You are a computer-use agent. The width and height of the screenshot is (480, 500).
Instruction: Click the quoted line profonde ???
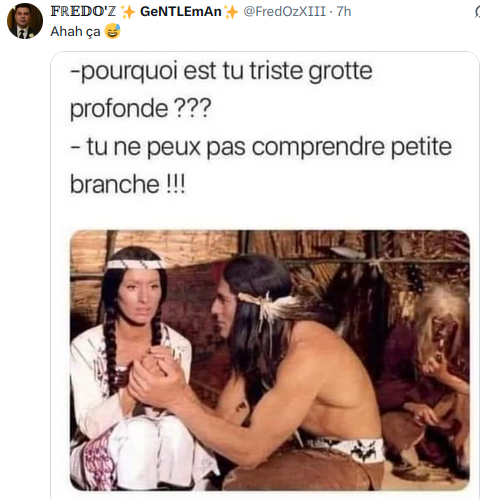click(x=141, y=109)
